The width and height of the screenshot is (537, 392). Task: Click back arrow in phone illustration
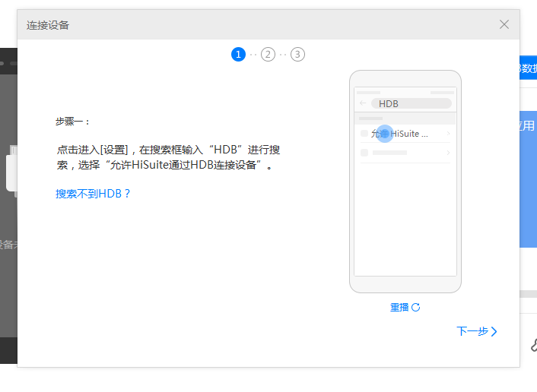363,103
